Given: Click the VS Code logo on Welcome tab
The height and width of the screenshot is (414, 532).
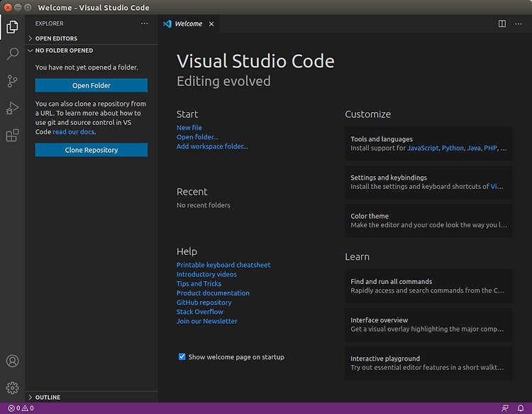Looking at the screenshot, I should pos(167,23).
